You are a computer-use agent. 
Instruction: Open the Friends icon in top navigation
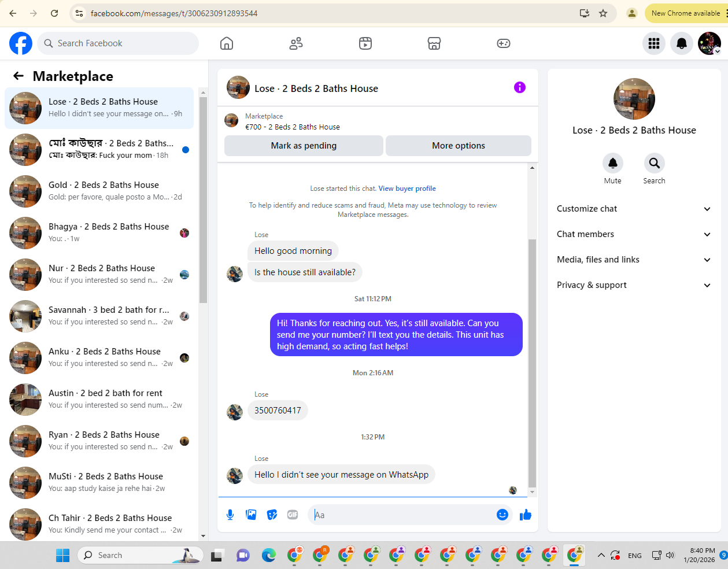(x=296, y=43)
